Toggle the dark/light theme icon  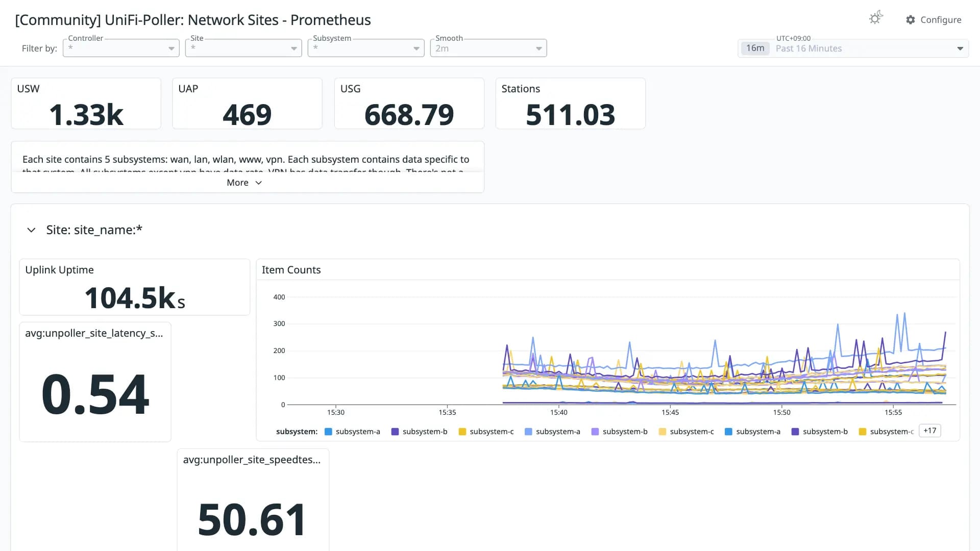(875, 18)
